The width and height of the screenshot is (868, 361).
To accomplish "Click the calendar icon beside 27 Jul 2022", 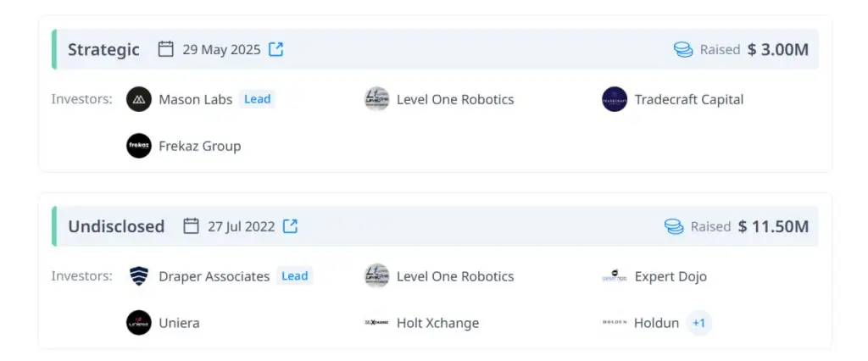I will (192, 226).
